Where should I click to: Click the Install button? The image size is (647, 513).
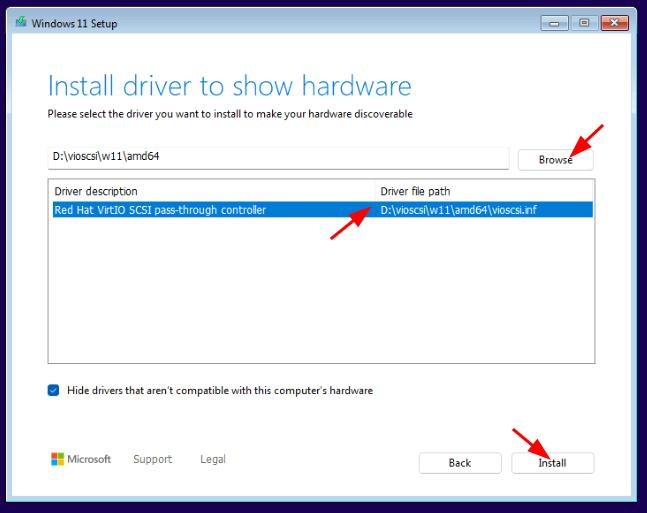coord(553,463)
